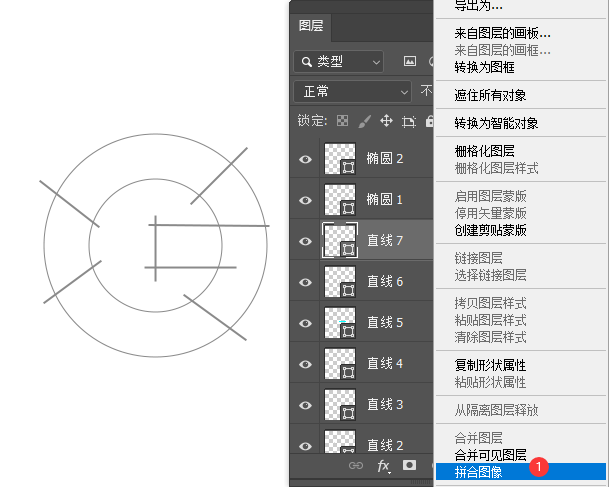The image size is (609, 487).
Task: Click the 直线 3 layer thumbnail
Action: (x=340, y=405)
